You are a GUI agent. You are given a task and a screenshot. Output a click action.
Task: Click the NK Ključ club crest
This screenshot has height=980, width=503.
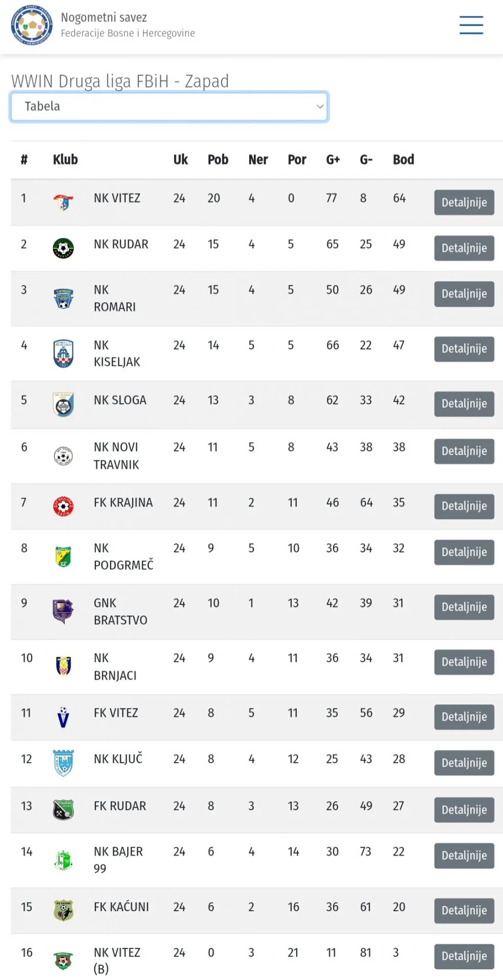tap(63, 763)
